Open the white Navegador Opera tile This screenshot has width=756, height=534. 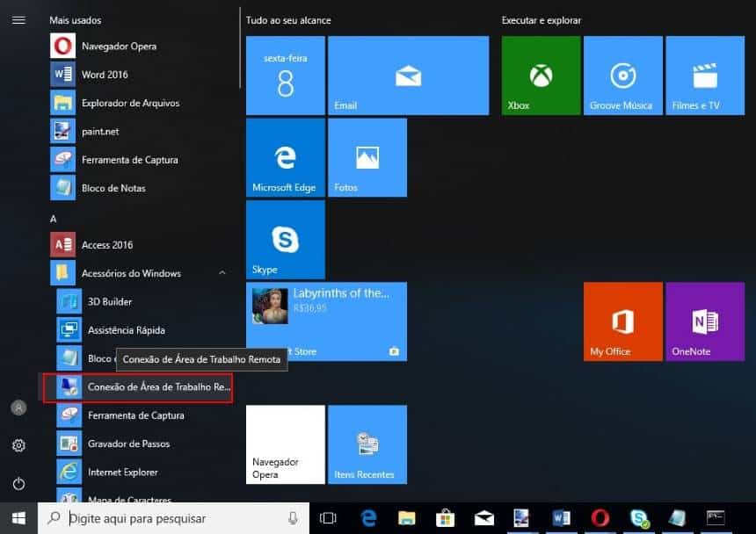tap(286, 444)
